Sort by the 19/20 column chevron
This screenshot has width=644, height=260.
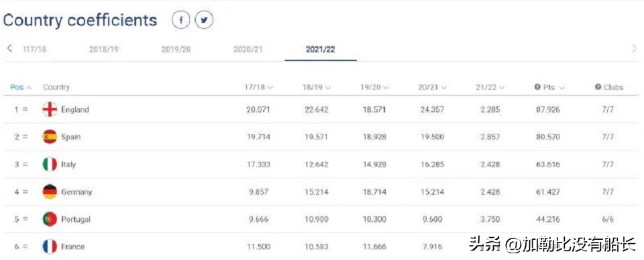pos(386,87)
